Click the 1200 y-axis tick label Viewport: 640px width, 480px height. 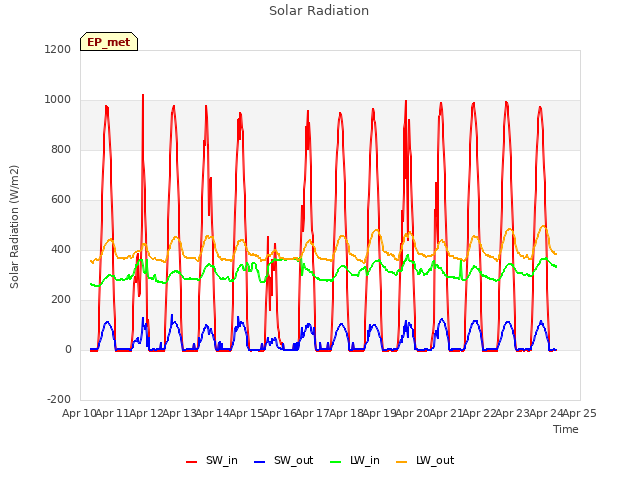coord(58,49)
